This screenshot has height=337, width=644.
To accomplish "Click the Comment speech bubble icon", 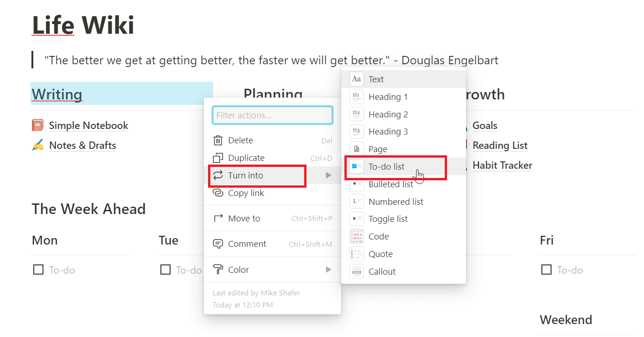I will click(218, 244).
